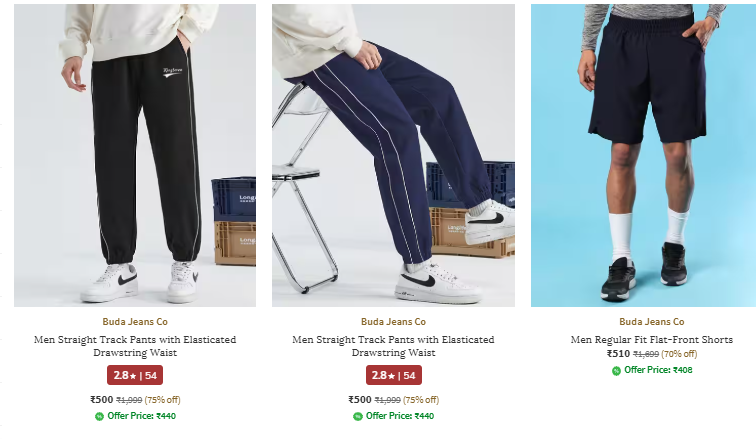Click green offer icon under navy track pants

click(358, 416)
